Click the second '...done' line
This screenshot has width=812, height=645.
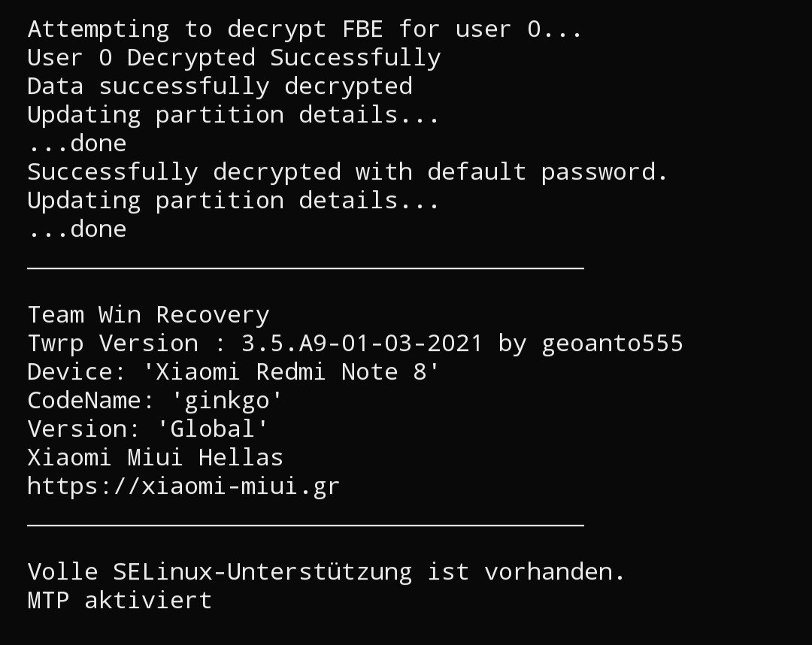77,229
